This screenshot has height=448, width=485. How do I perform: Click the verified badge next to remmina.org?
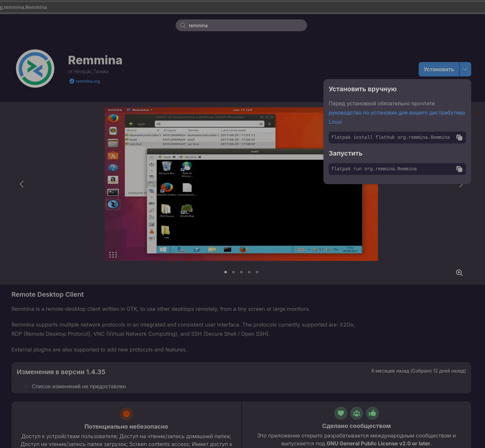72,81
